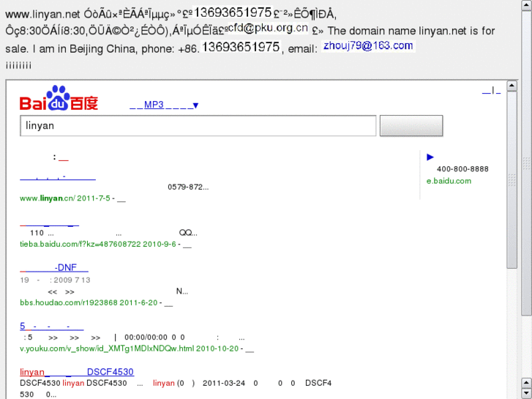Click the Baidu search submit button

pos(411,126)
